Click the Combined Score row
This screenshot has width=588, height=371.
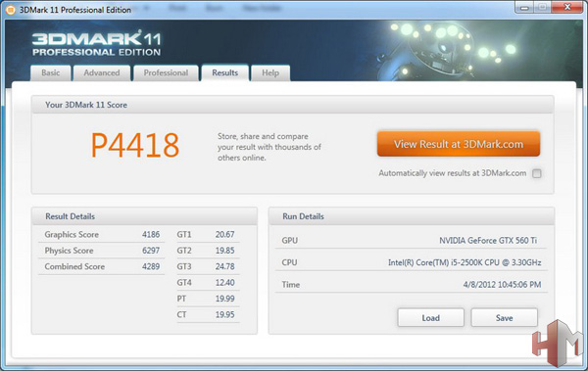point(102,267)
